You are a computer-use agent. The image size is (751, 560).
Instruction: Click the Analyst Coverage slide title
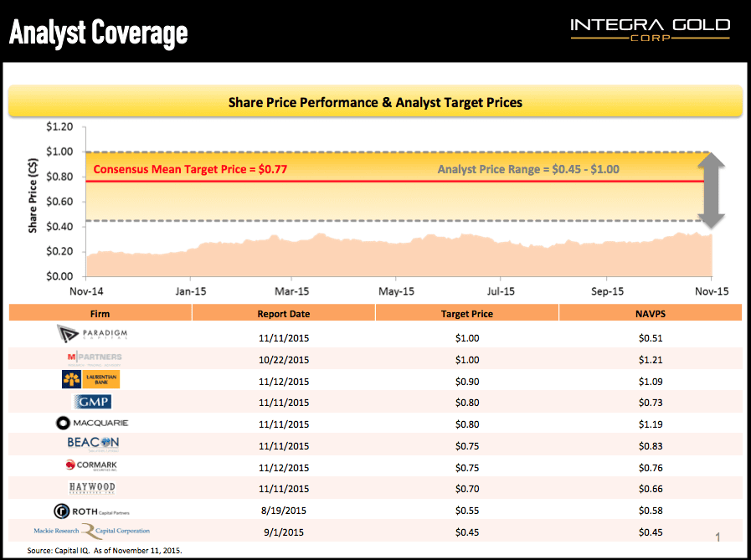[99, 33]
